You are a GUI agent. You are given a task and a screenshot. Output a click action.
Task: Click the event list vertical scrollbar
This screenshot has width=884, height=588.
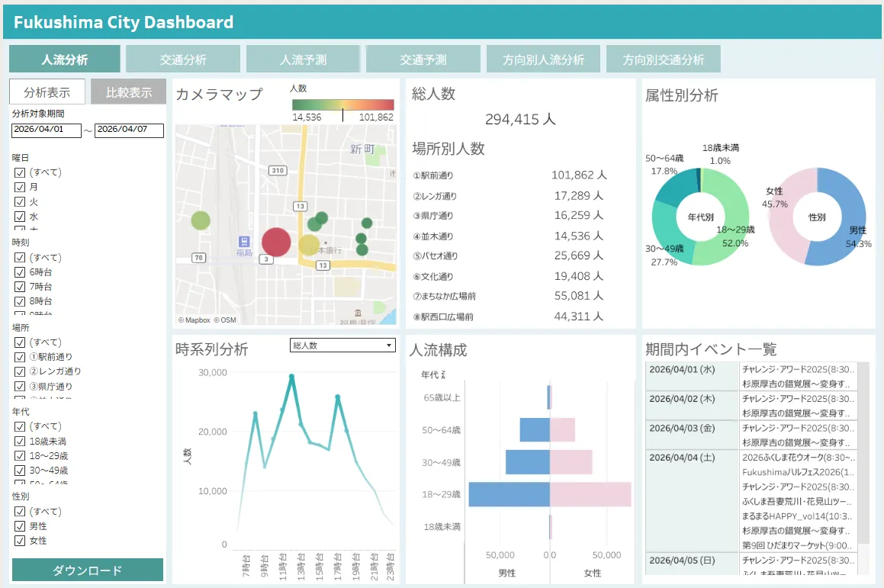863,458
